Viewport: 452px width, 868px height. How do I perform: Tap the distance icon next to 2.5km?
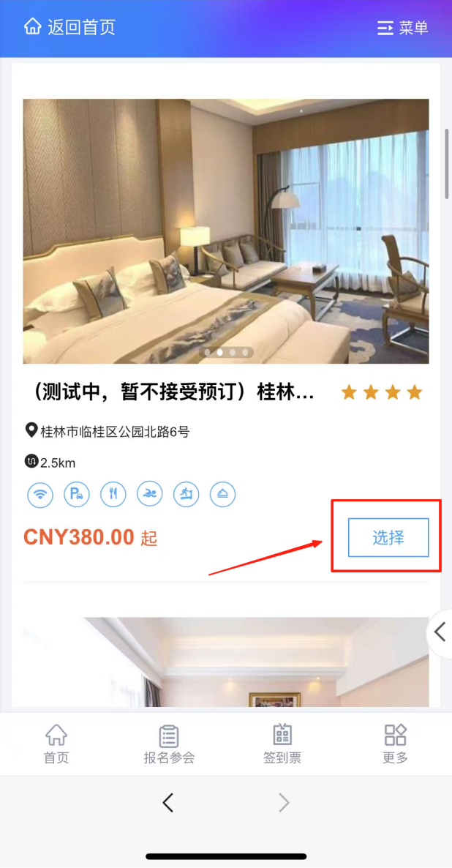pyautogui.click(x=31, y=461)
